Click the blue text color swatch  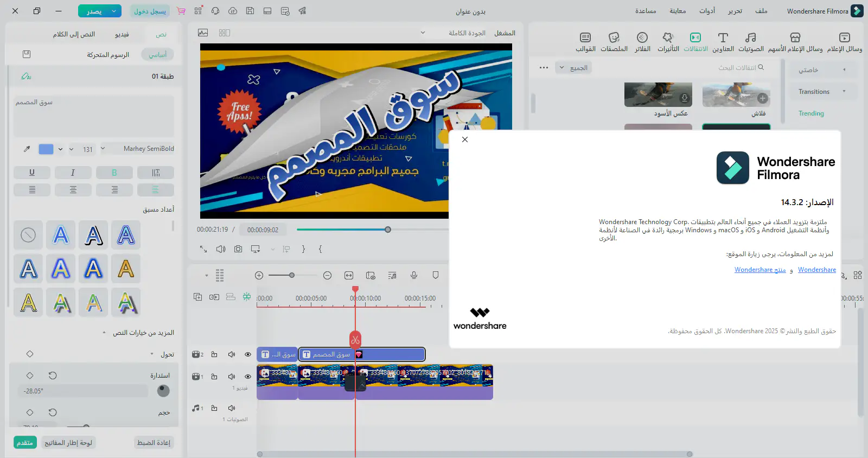click(46, 149)
